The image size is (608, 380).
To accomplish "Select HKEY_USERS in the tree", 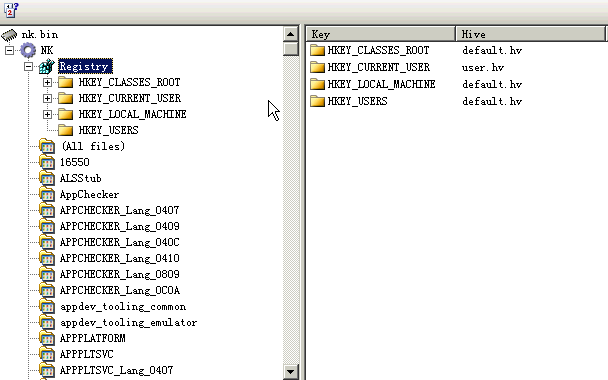I will 108,130.
